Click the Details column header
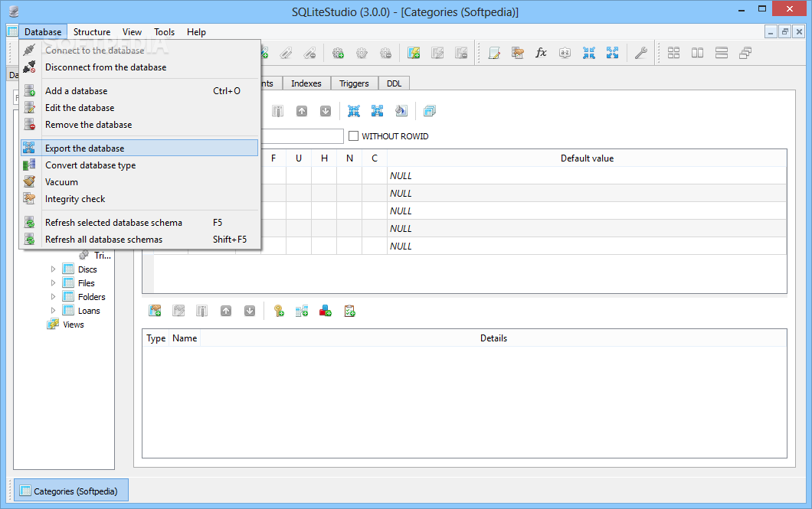 tap(493, 338)
